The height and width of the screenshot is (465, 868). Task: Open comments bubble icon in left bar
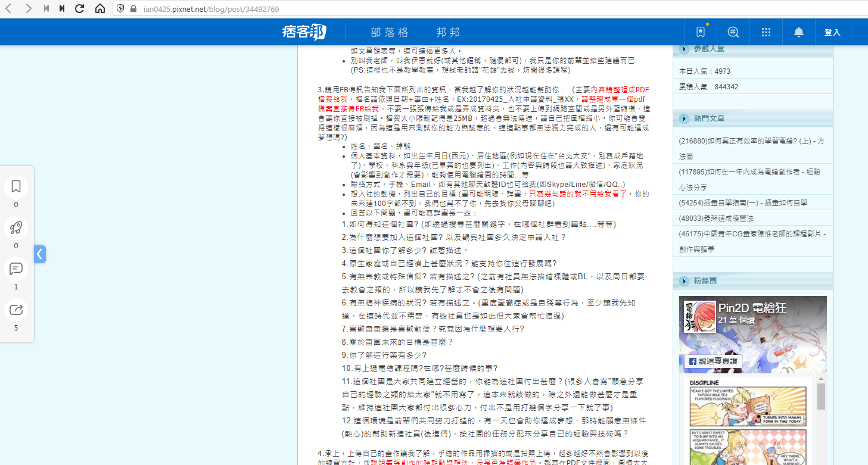(16, 269)
